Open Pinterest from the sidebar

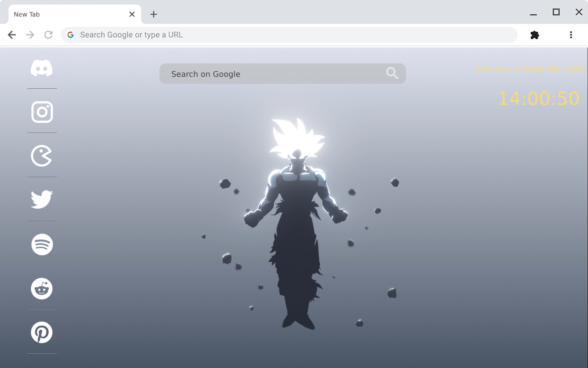42,332
